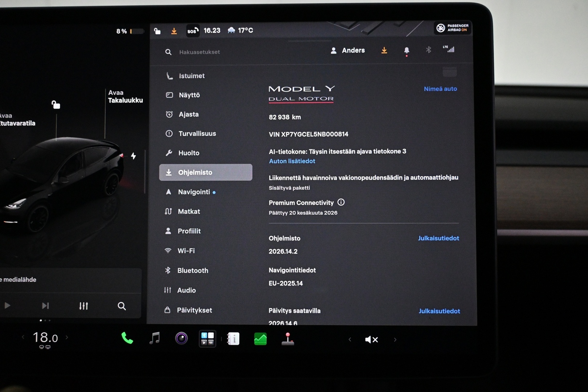588x392 pixels.
Task: Tap the Passenger Airbag ON indicator
Action: coord(453,28)
